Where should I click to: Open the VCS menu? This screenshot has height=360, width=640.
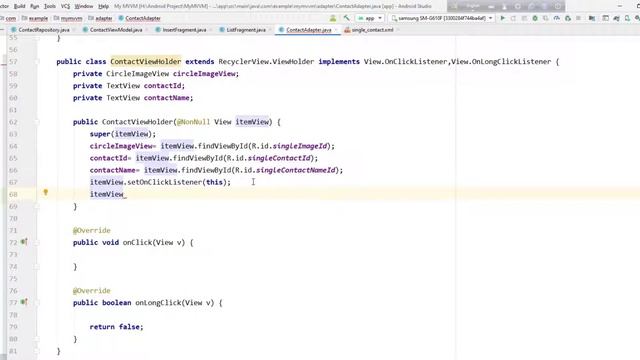coord(65,6)
